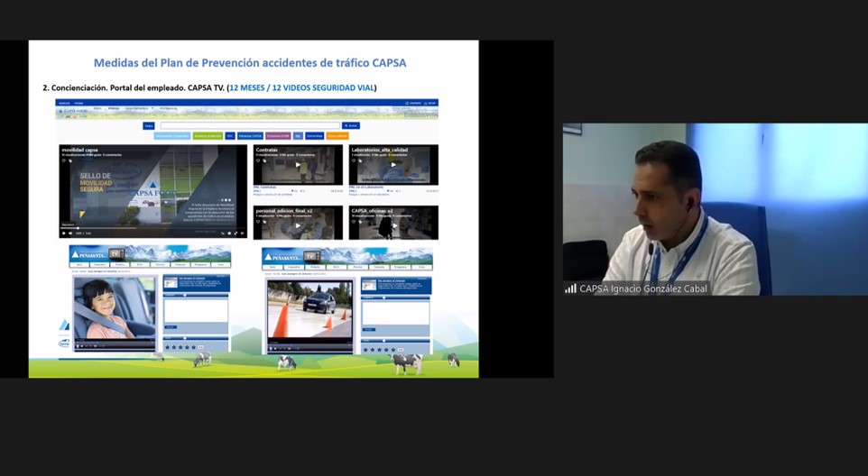Viewport: 868px width, 476px height.
Task: Click the Buscar search button
Action: pyautogui.click(x=351, y=126)
